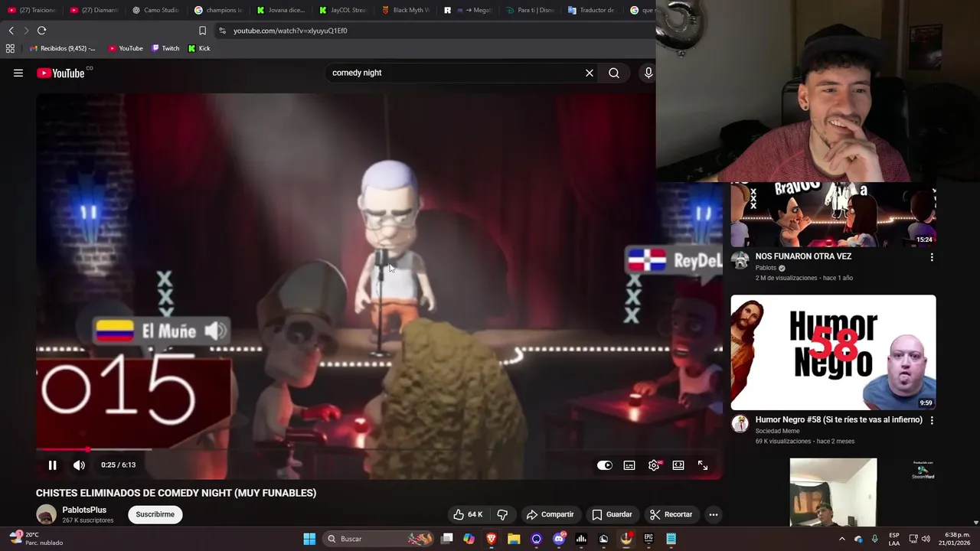980x551 pixels.
Task: Switch to the Camo Studio tab
Action: pos(157,10)
